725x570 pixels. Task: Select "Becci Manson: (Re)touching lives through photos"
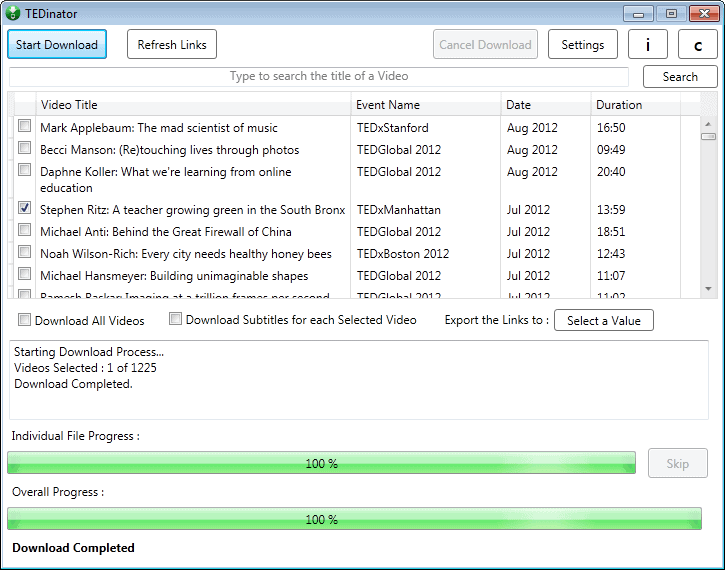point(169,150)
